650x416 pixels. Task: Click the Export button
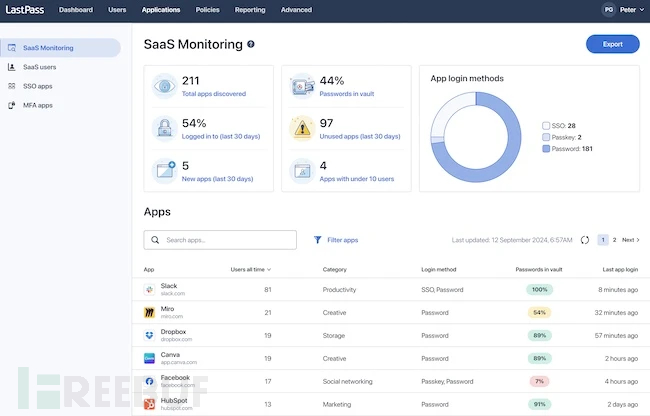click(612, 45)
